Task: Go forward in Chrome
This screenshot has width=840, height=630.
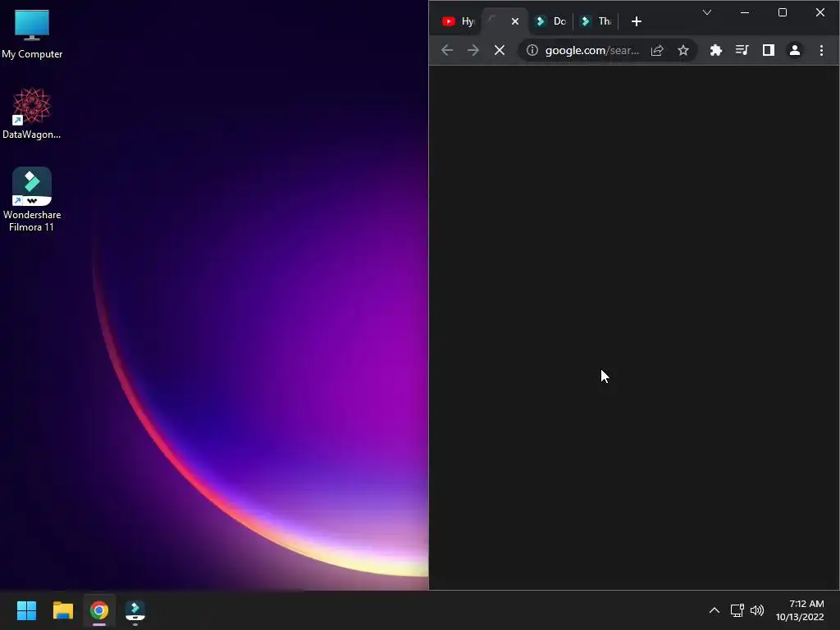Action: coord(473,50)
